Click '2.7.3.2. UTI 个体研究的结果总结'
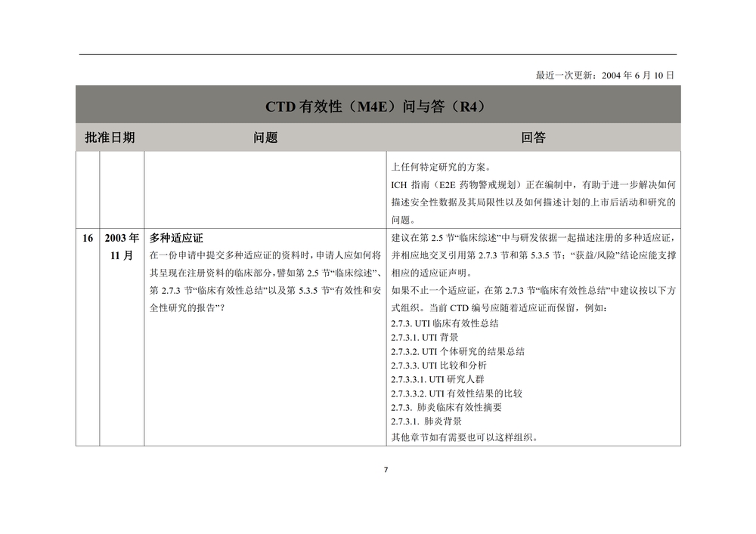 (457, 351)
